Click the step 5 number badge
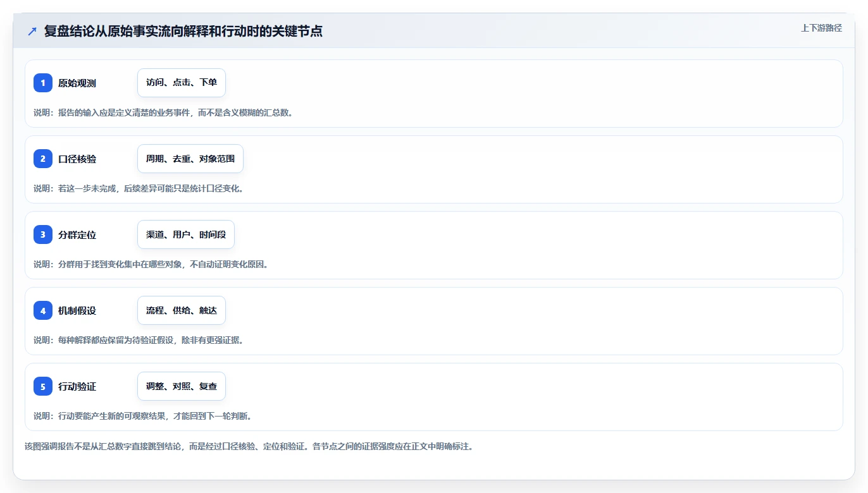 43,386
